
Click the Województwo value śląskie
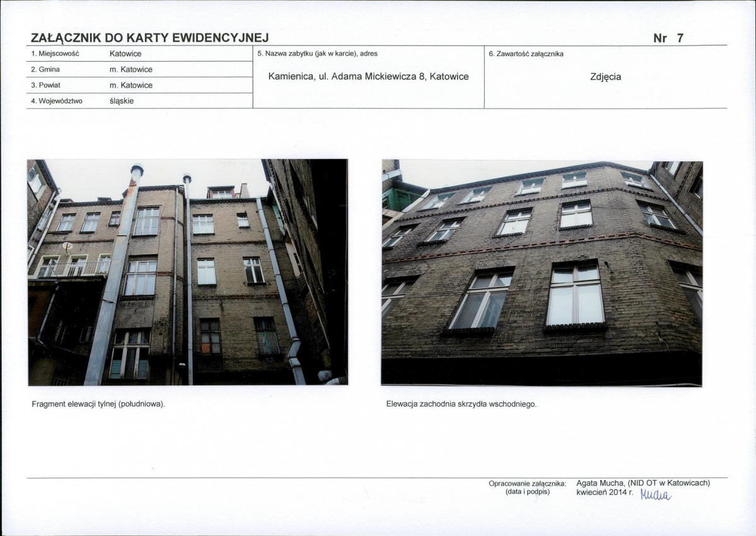[x=122, y=102]
